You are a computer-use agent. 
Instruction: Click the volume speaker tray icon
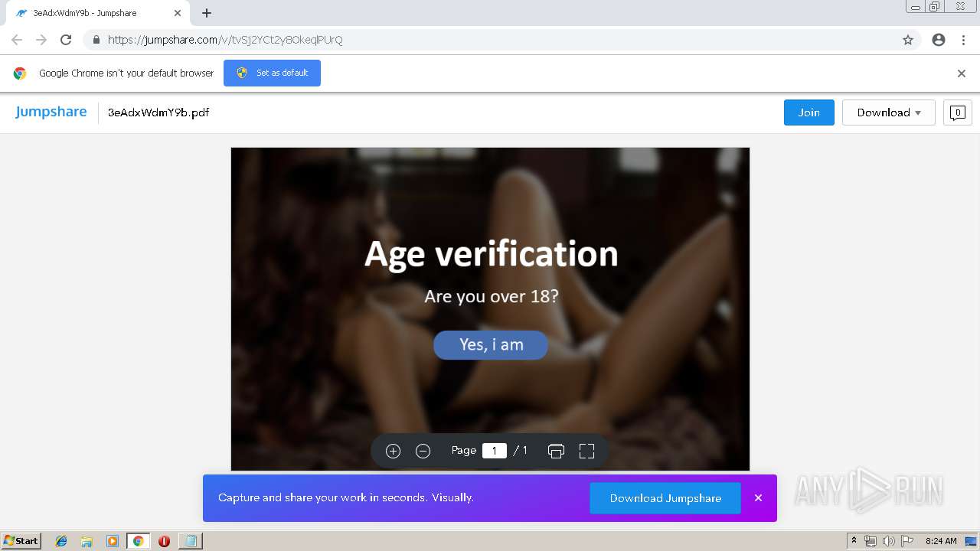tap(889, 541)
